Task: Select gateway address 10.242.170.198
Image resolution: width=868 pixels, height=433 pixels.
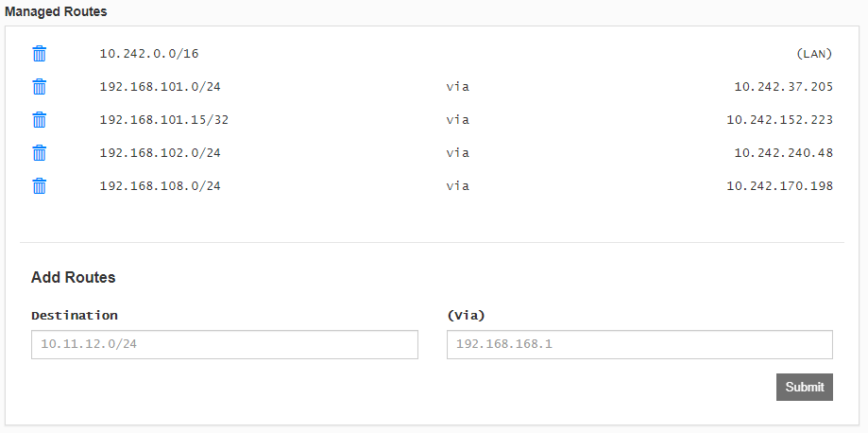Action: point(779,186)
